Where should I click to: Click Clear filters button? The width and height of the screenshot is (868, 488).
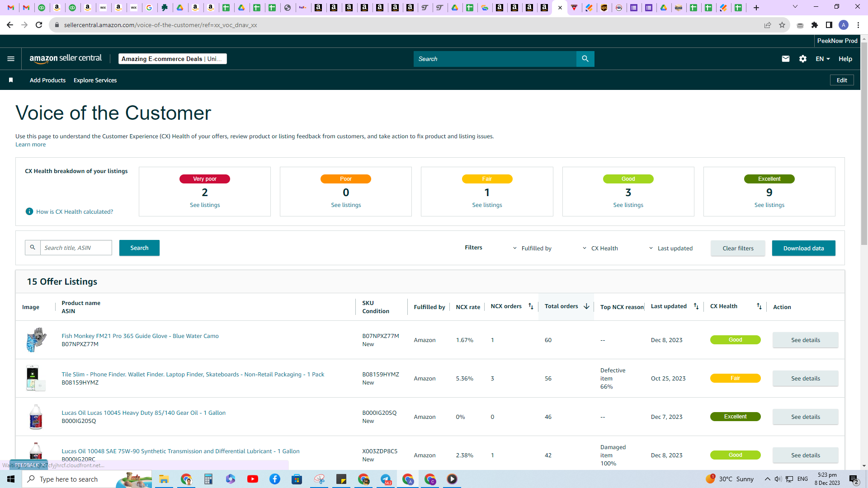(x=738, y=248)
